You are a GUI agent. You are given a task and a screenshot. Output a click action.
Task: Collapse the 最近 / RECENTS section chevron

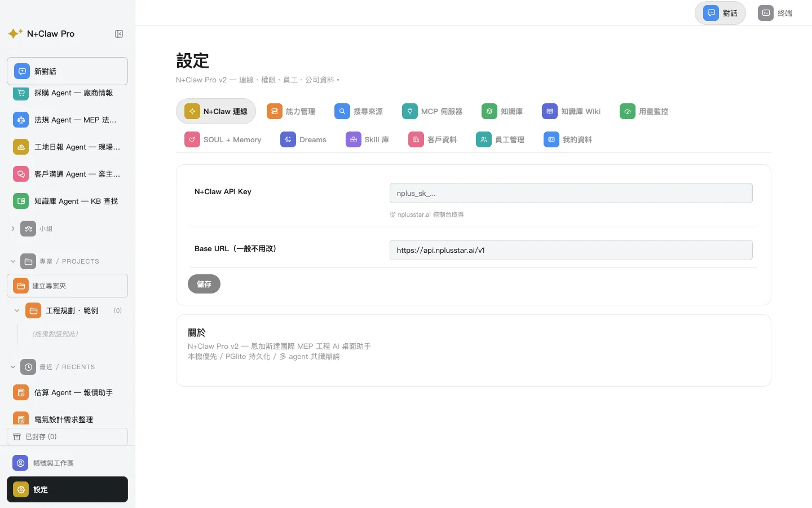click(x=13, y=367)
